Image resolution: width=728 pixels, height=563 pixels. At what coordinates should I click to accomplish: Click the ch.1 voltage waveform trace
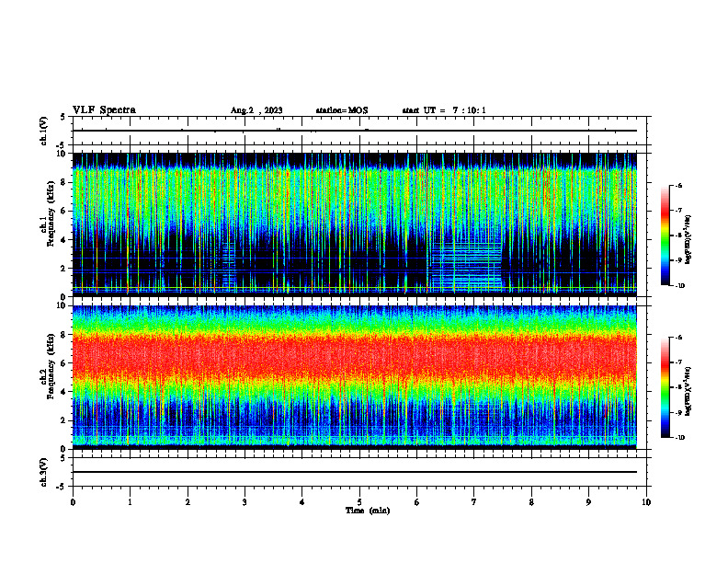[355, 131]
